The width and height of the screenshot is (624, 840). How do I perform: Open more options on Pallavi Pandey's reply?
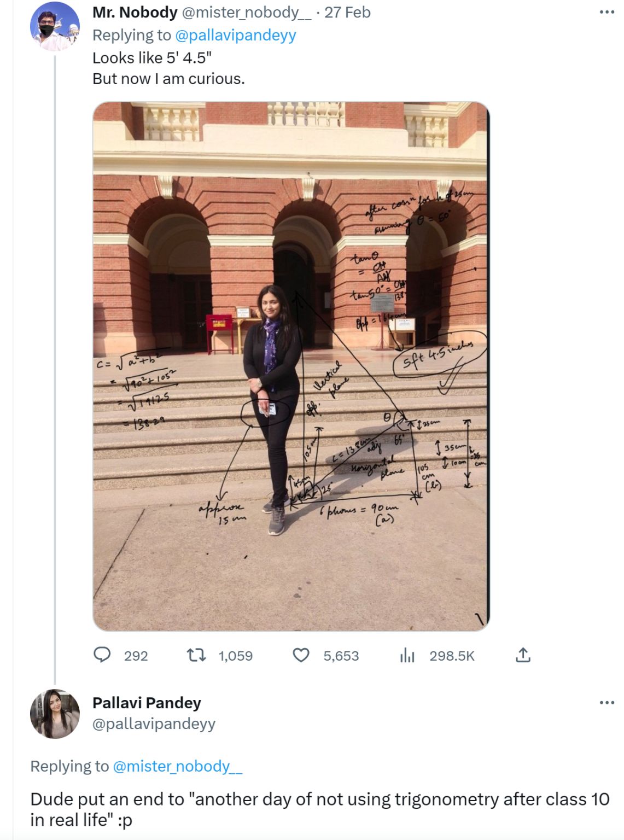pos(606,702)
